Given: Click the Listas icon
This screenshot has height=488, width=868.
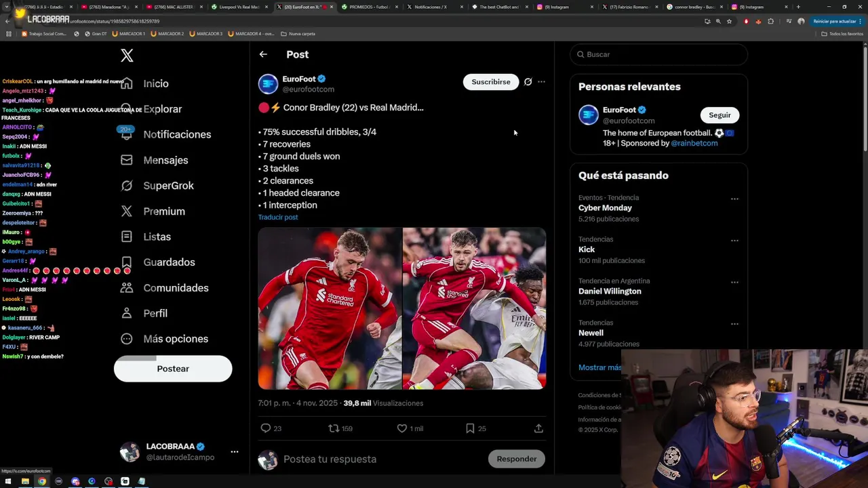Looking at the screenshot, I should tap(127, 237).
